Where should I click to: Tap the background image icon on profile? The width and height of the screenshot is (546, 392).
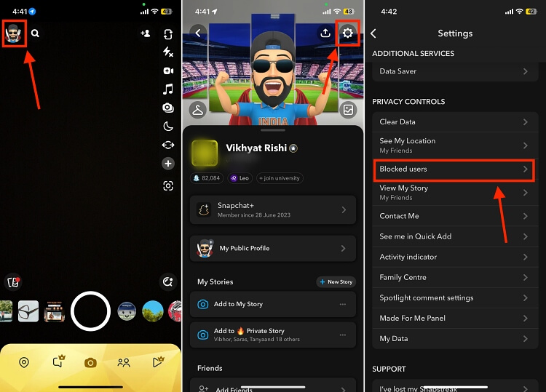click(348, 110)
